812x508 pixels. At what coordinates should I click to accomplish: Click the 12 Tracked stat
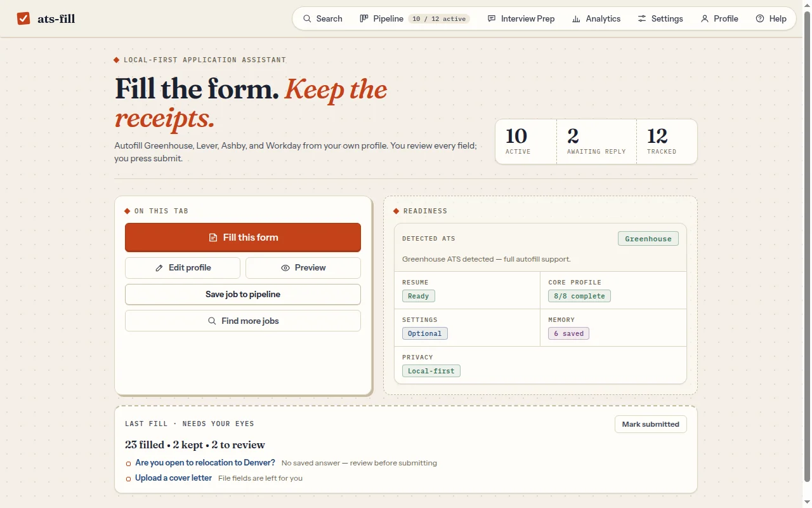(667, 142)
